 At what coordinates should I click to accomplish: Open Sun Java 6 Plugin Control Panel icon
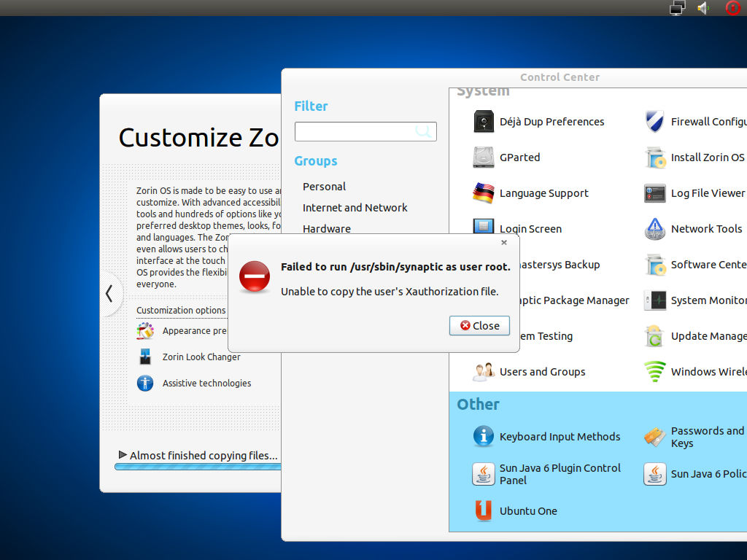[484, 474]
